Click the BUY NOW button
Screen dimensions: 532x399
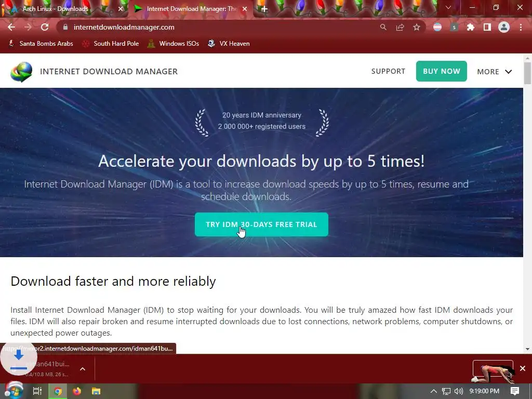[x=442, y=71]
